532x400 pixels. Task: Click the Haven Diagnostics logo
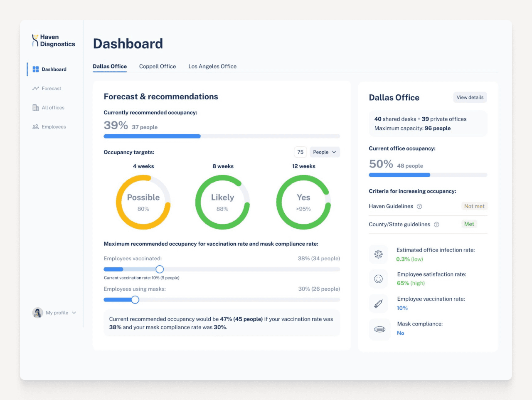coord(52,40)
